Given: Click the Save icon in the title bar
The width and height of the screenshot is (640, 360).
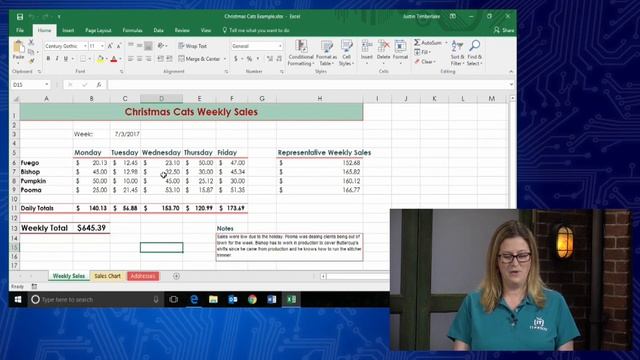Looking at the screenshot, I should [20, 17].
